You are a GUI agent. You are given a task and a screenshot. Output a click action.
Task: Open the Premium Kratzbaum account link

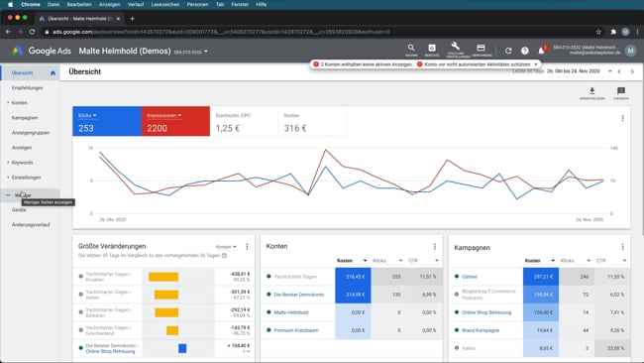pyautogui.click(x=296, y=330)
